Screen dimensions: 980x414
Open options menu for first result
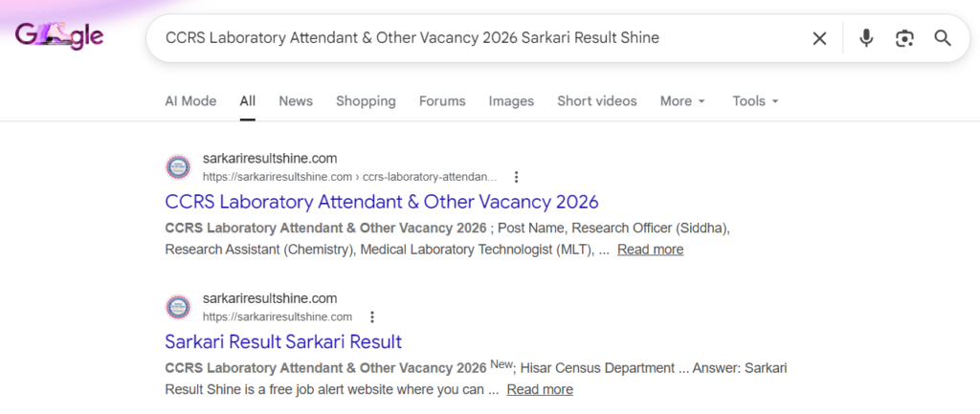(517, 177)
